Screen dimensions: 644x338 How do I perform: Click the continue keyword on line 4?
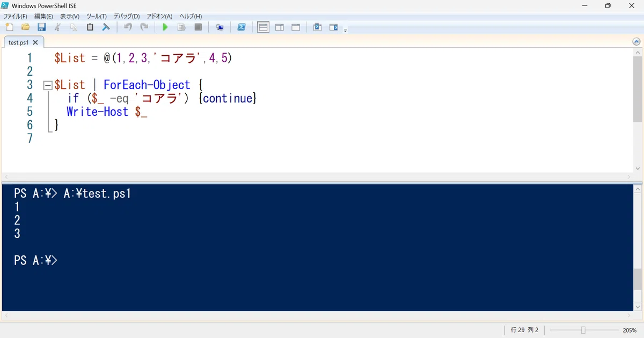[x=228, y=98]
